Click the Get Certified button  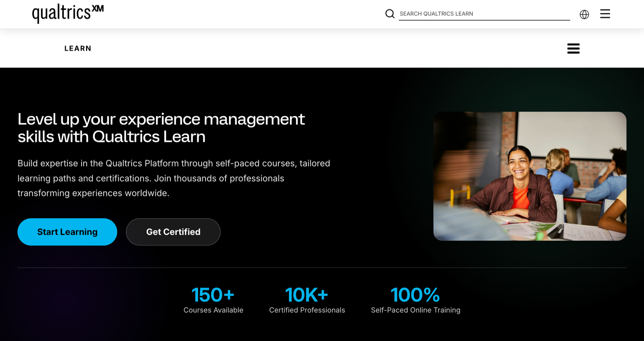pos(173,232)
